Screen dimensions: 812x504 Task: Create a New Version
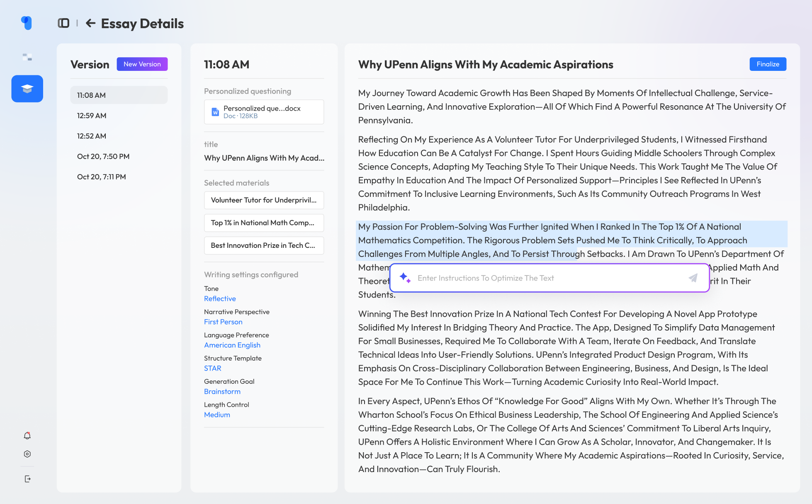pos(142,64)
